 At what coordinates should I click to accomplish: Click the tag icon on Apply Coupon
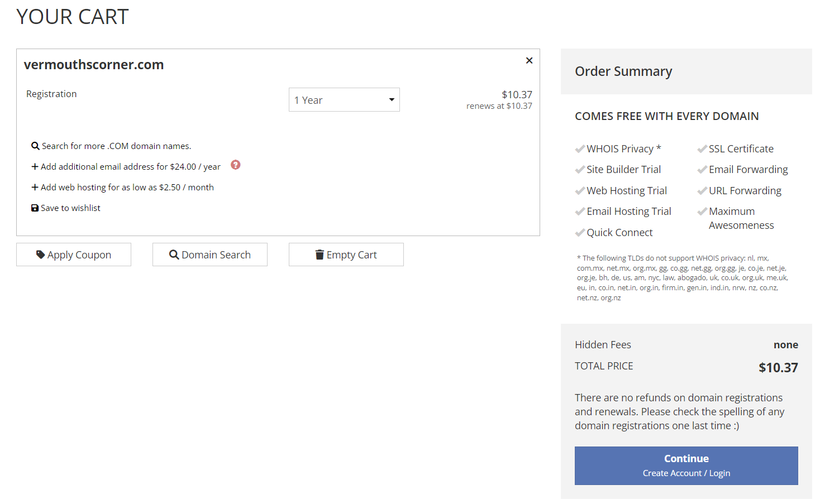tap(40, 255)
